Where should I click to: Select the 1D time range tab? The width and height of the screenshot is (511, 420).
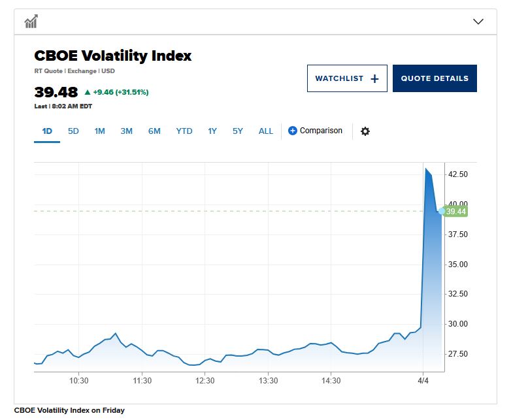point(47,131)
